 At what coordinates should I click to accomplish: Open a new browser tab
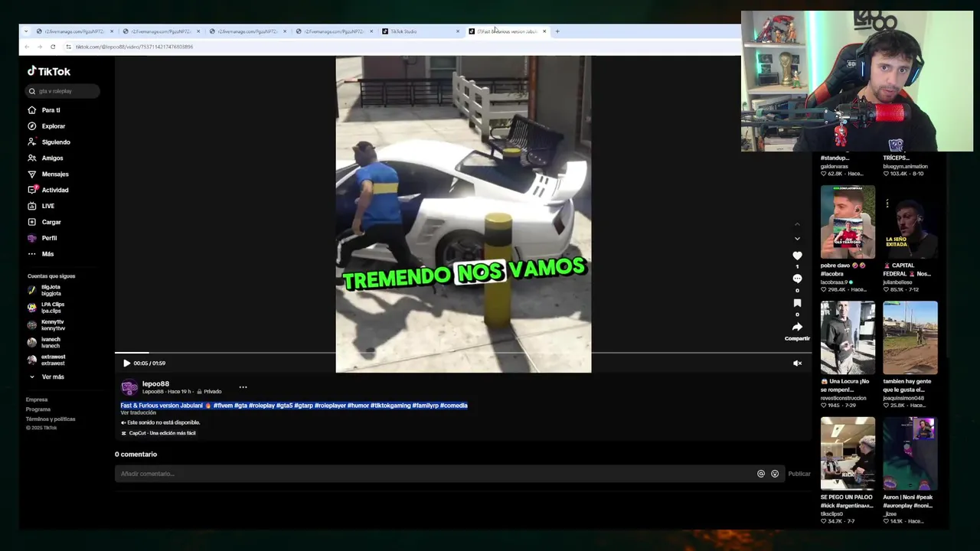click(557, 31)
